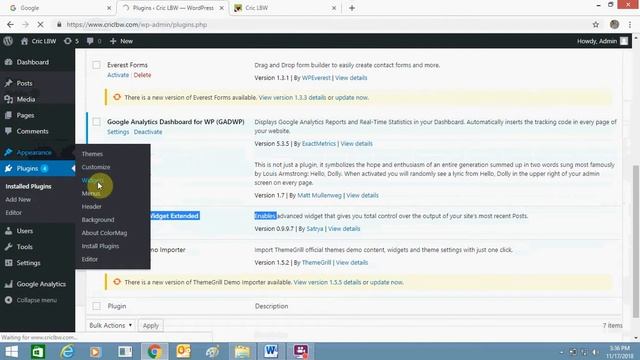
Task: View Everest Forms version 1.3.3 details
Action: point(292,98)
